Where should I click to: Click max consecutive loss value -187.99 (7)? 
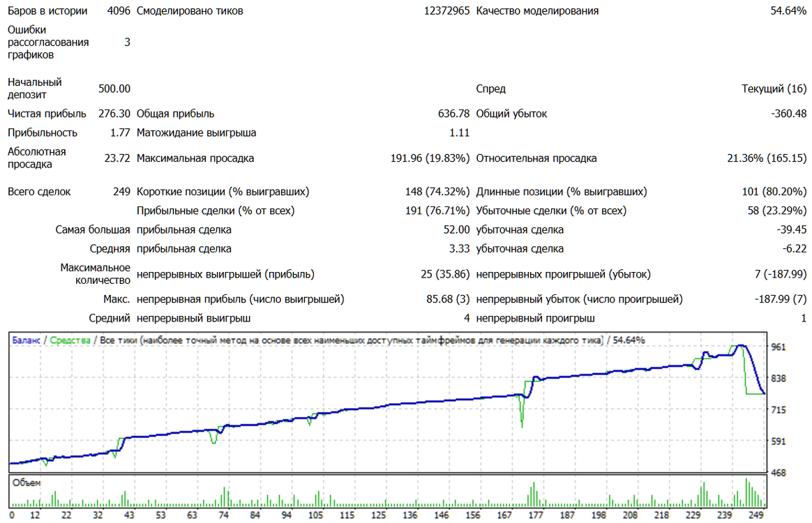point(781,299)
